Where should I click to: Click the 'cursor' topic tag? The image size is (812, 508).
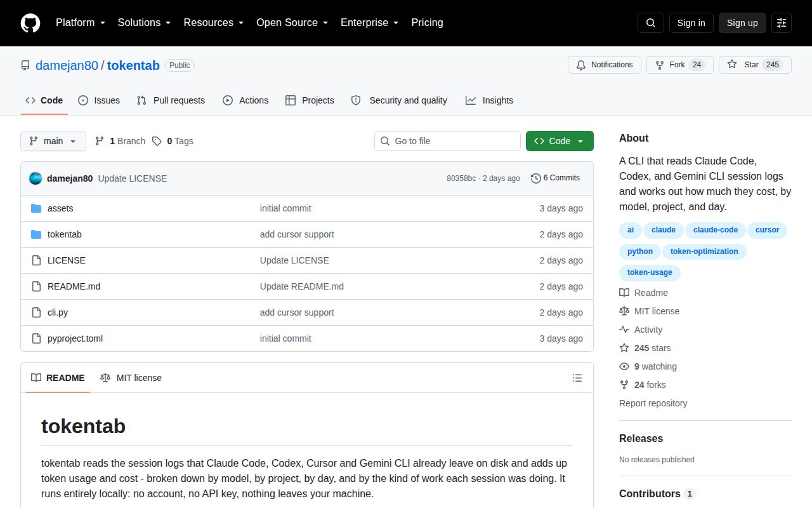(767, 230)
